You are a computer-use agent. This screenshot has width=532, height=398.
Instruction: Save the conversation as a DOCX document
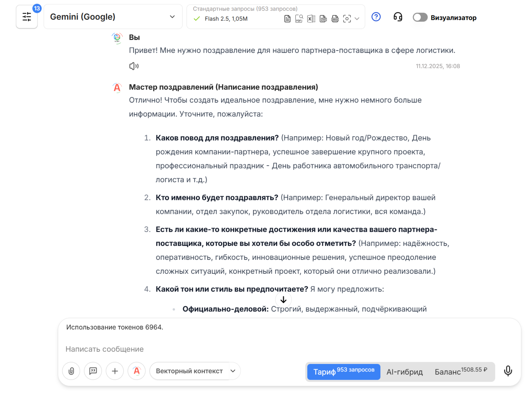(335, 19)
